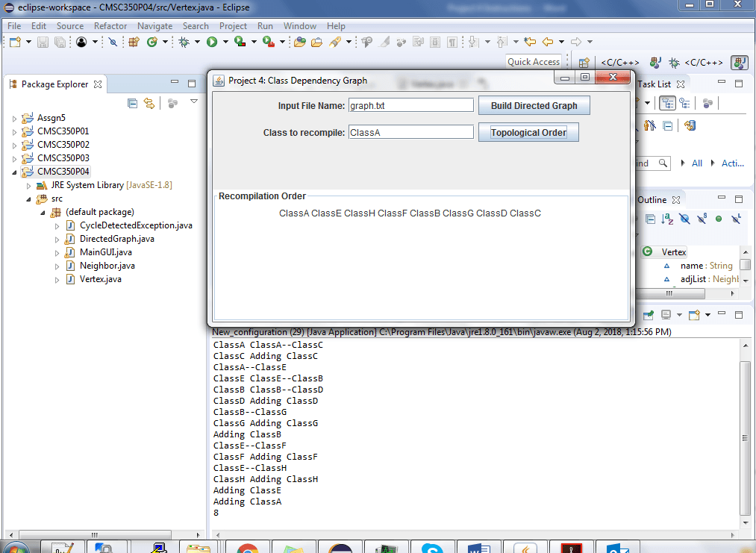Open the Refactor menu
This screenshot has width=756, height=553.
[110, 26]
